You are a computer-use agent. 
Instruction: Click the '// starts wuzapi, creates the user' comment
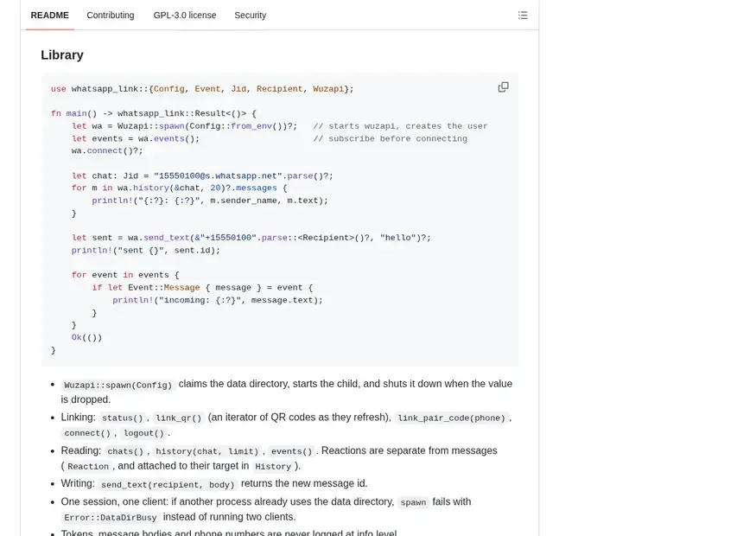click(x=400, y=126)
